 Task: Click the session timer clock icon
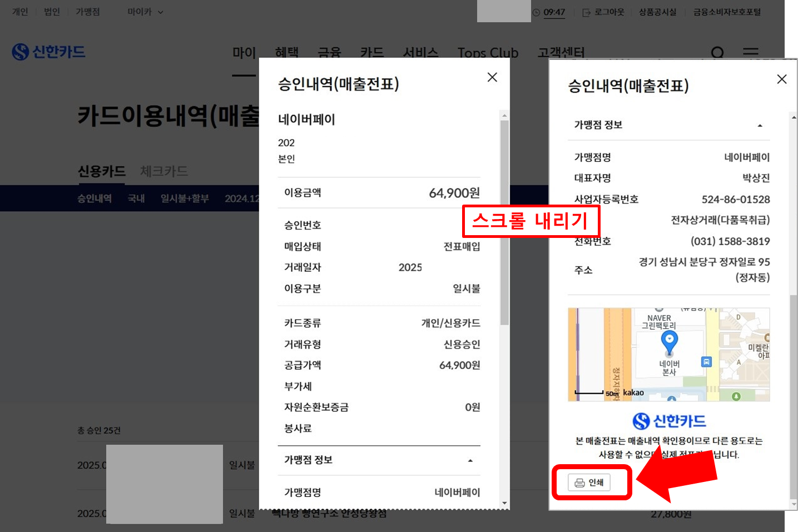point(536,12)
